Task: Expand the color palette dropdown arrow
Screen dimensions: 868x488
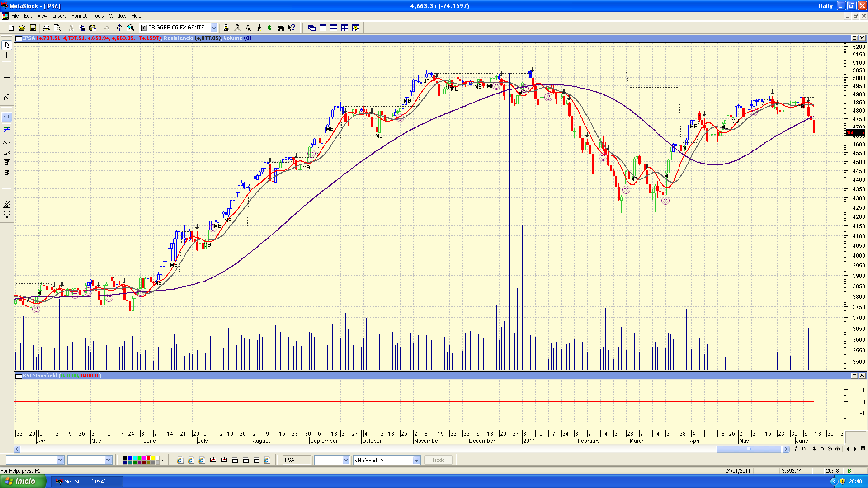Action: tap(162, 460)
